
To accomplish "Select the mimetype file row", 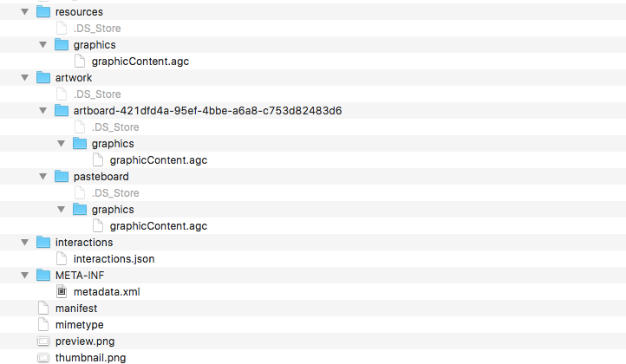I will [x=79, y=325].
